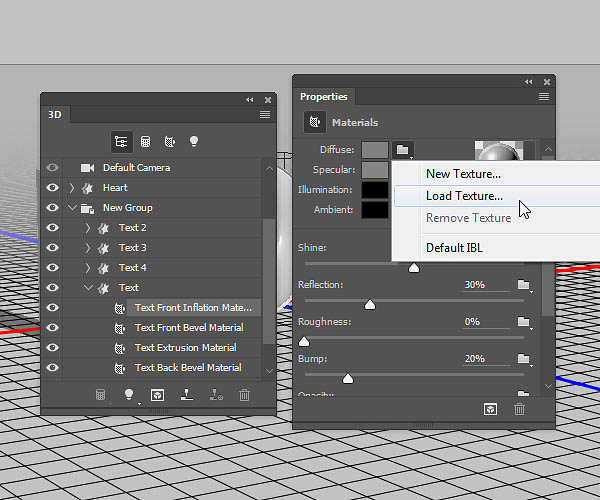Click the Bump 20% value field

coord(486,359)
